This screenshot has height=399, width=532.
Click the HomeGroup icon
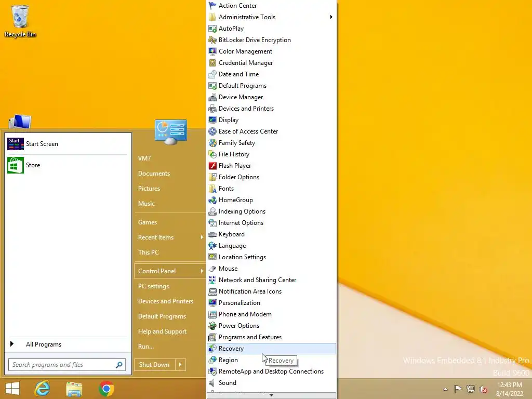tap(212, 200)
